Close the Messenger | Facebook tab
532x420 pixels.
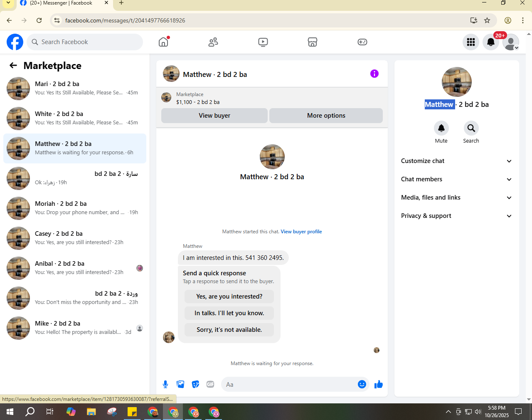point(106,3)
